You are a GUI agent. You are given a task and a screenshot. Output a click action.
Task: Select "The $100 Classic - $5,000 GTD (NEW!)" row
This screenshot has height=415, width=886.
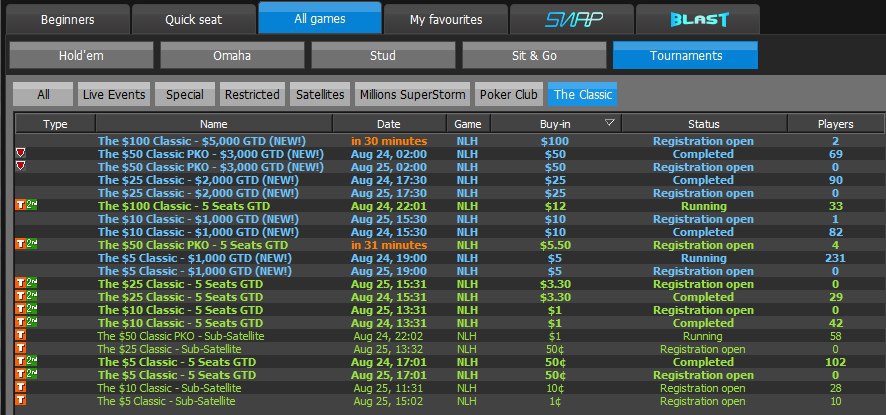(449, 141)
